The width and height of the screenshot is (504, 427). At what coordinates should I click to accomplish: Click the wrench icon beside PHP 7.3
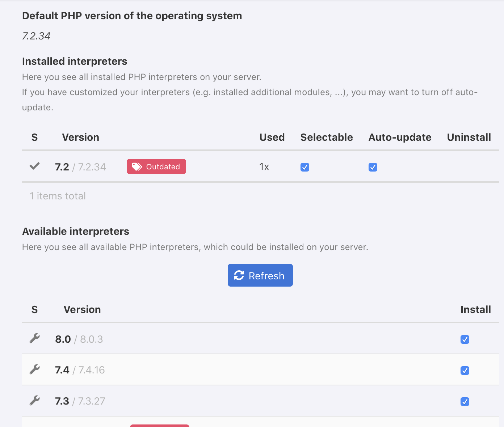[x=34, y=401]
